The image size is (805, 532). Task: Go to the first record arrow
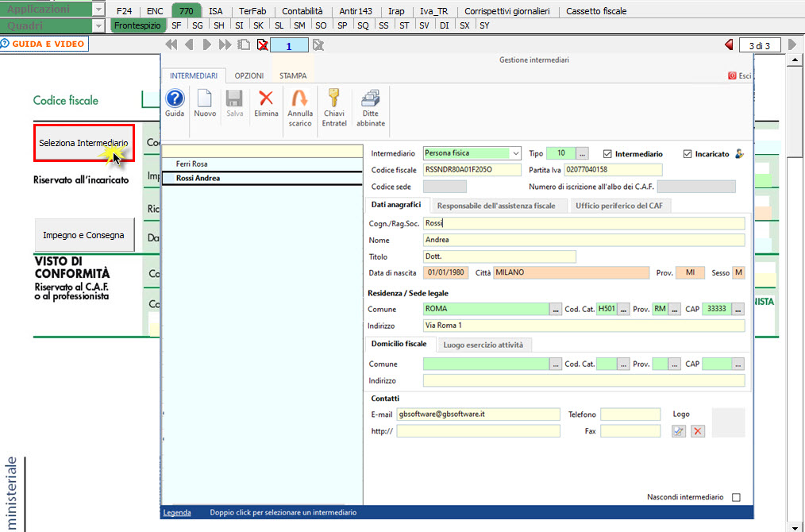(171, 44)
